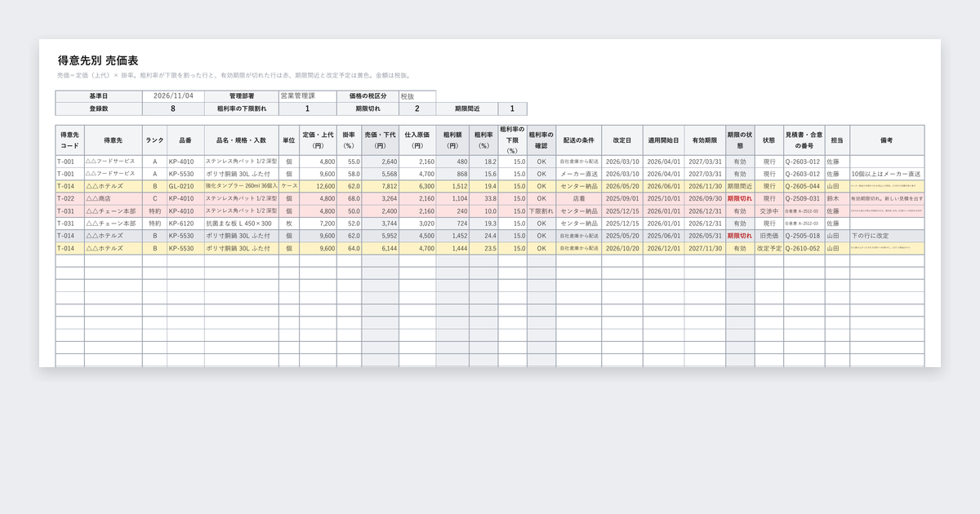Click the product code cell KP-6120

pyautogui.click(x=185, y=223)
